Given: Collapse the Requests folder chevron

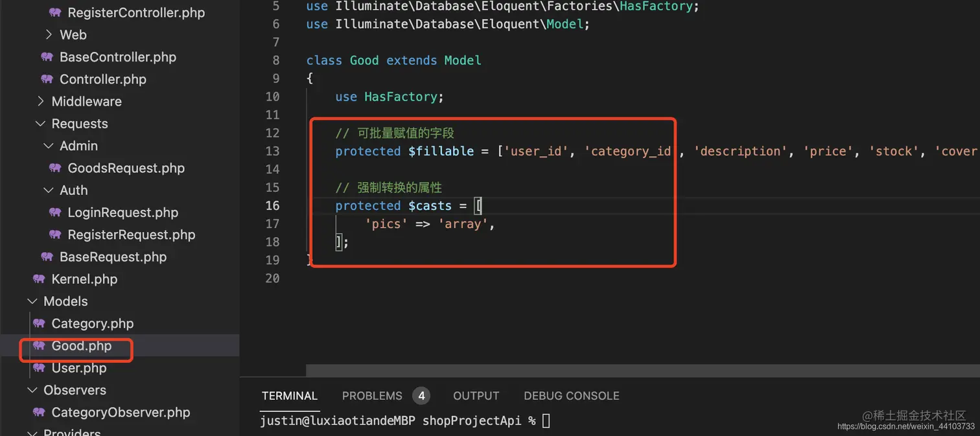Looking at the screenshot, I should point(40,123).
